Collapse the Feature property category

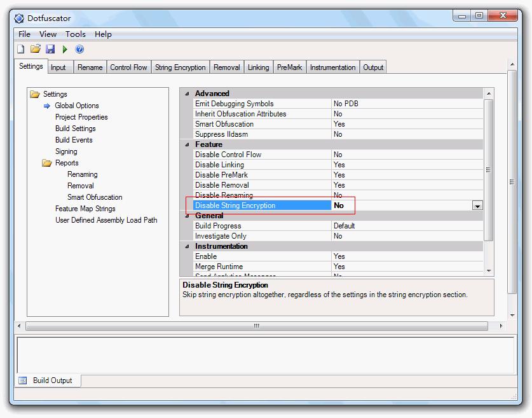coord(187,144)
